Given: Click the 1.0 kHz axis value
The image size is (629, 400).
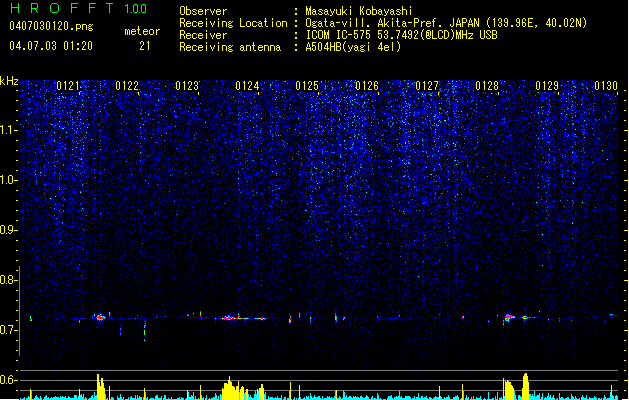Looking at the screenshot, I should click(x=9, y=180).
